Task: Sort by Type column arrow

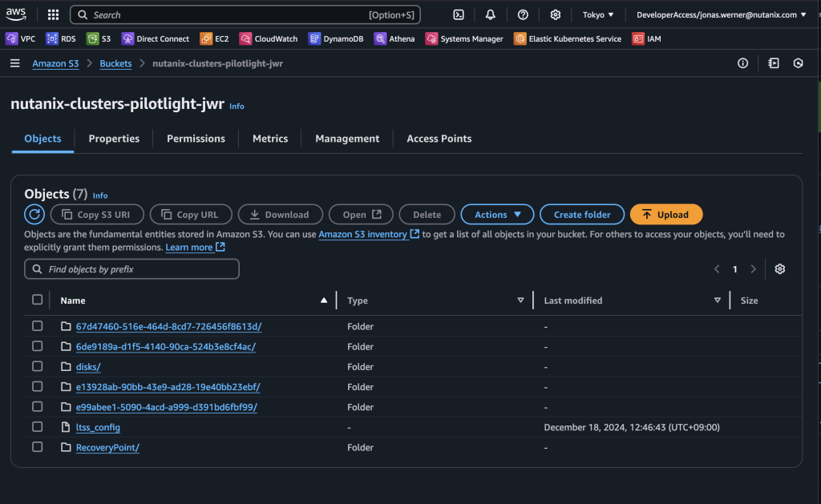Action: coord(520,300)
